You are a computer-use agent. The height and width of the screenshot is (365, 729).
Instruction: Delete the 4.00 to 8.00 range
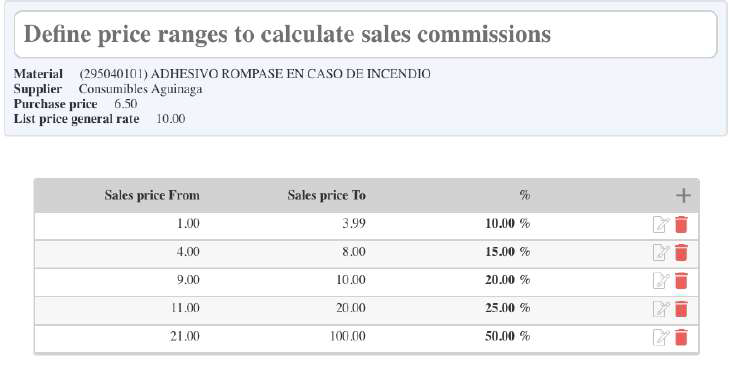click(681, 252)
